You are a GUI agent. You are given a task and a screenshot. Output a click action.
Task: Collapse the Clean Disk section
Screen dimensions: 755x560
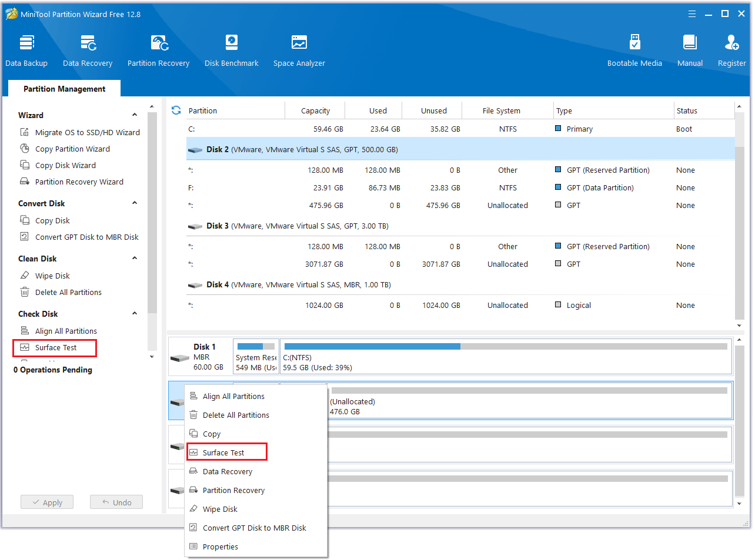pyautogui.click(x=135, y=259)
